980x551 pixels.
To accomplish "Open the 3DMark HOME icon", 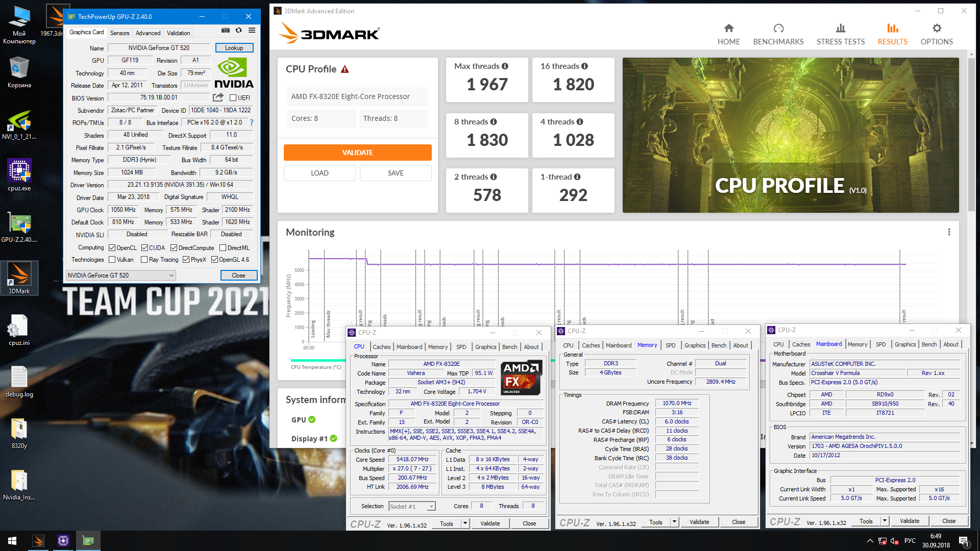I will tap(728, 28).
